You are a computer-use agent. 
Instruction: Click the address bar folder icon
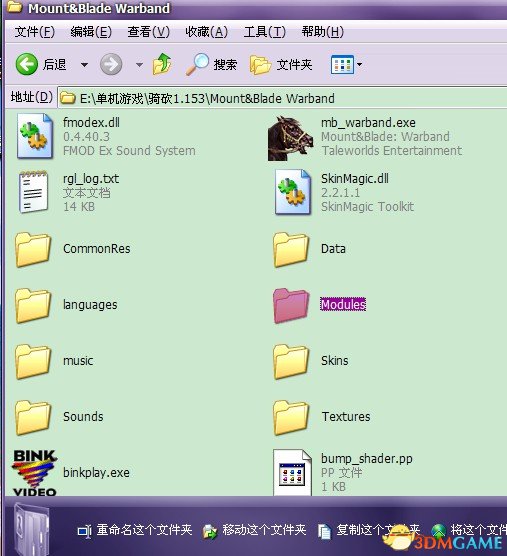[x=67, y=98]
